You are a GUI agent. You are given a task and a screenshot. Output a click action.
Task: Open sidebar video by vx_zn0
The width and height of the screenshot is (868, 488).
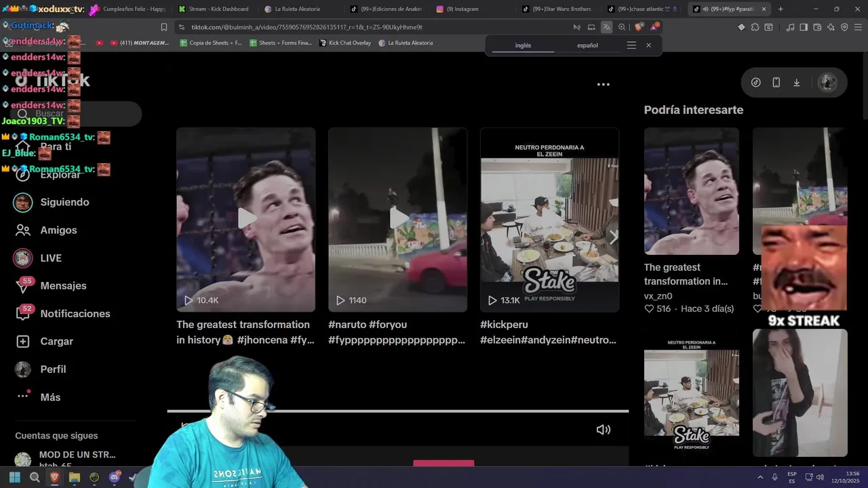pyautogui.click(x=692, y=191)
